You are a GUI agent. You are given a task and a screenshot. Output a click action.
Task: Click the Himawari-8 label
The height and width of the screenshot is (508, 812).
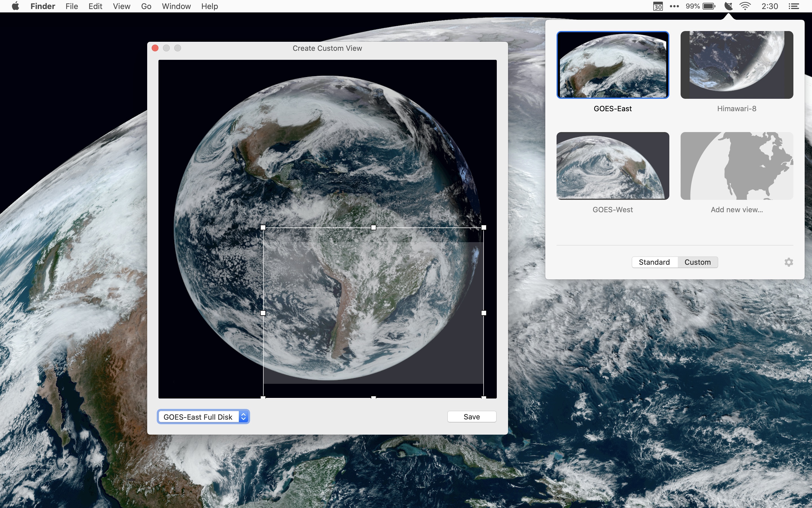click(x=737, y=109)
